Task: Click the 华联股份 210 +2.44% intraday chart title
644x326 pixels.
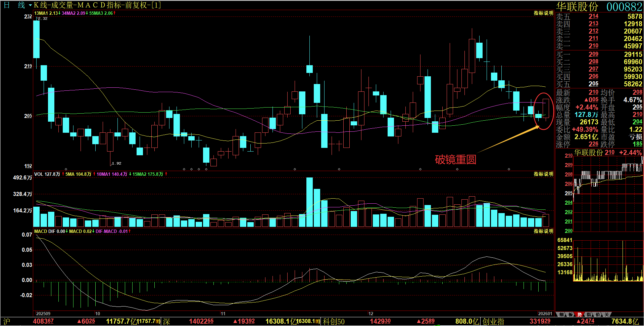Action: 608,152
